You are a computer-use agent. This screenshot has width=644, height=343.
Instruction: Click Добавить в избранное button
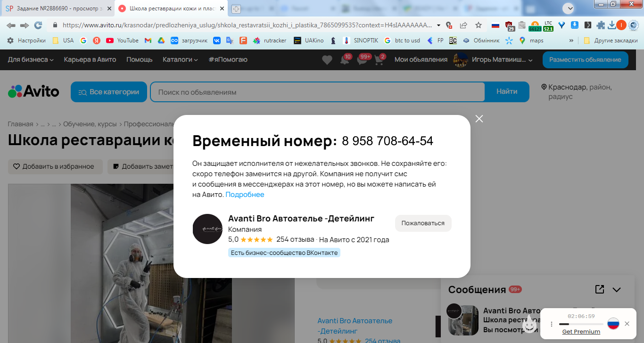pyautogui.click(x=55, y=166)
